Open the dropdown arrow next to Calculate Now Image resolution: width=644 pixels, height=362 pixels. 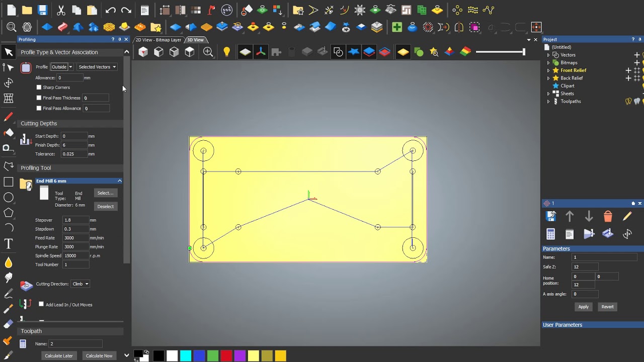pyautogui.click(x=126, y=355)
